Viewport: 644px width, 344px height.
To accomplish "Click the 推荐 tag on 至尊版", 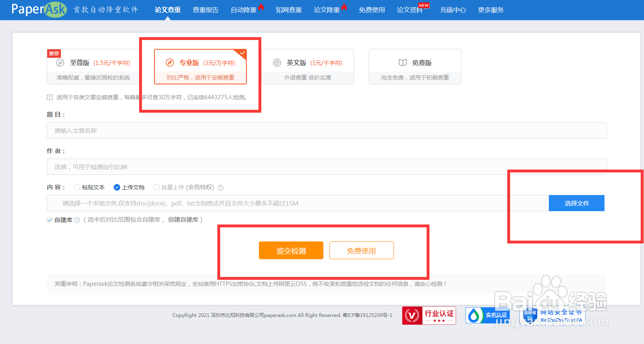I will pos(54,53).
